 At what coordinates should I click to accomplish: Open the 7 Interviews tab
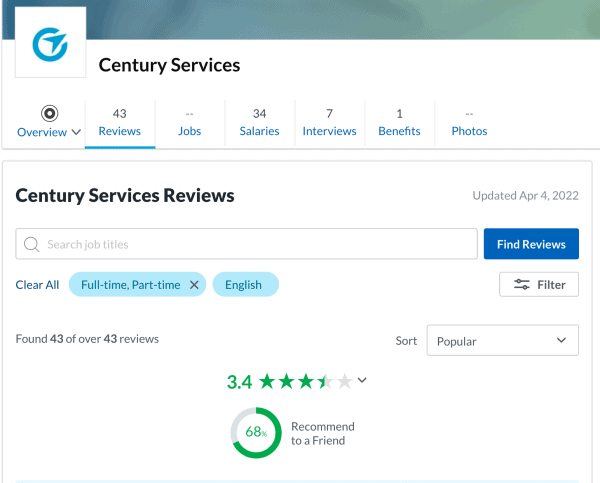point(329,122)
